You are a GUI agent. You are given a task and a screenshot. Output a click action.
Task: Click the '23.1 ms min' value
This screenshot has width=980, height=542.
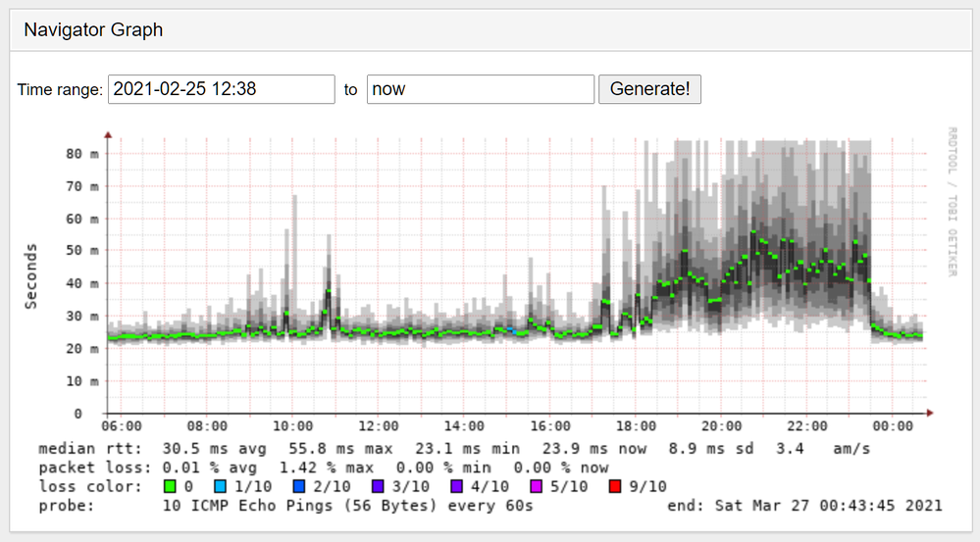coord(469,449)
